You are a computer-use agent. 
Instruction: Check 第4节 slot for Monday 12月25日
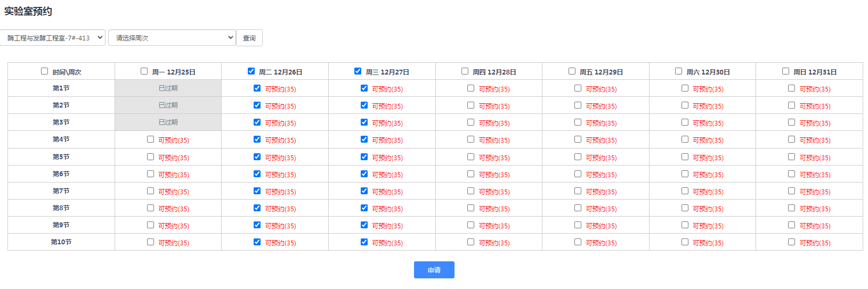point(150,139)
